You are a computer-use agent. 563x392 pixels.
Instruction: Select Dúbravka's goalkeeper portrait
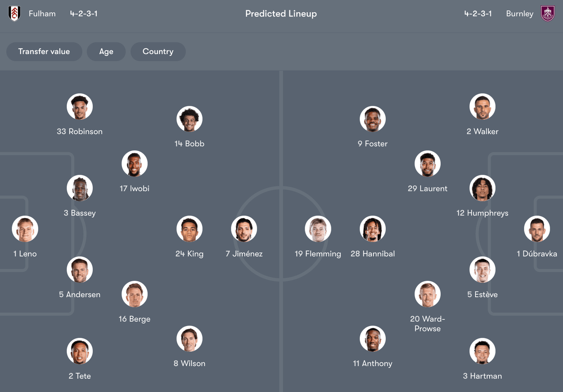click(x=538, y=229)
